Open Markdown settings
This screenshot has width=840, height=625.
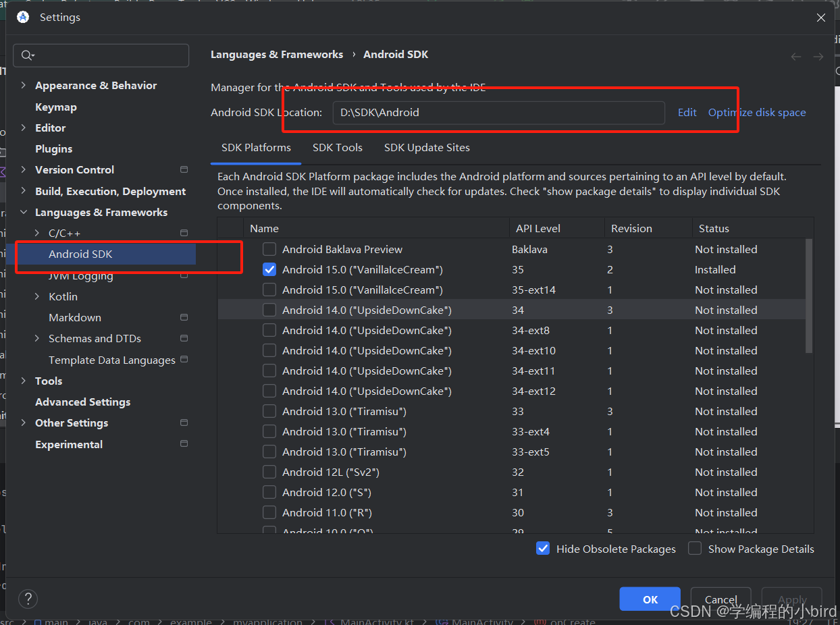[x=75, y=317]
